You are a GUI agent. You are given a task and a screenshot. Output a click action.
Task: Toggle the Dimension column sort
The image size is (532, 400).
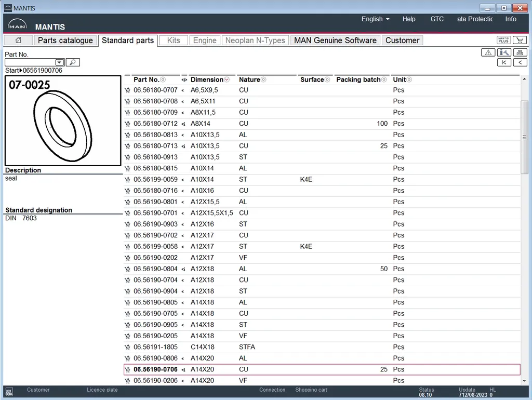[x=227, y=79]
